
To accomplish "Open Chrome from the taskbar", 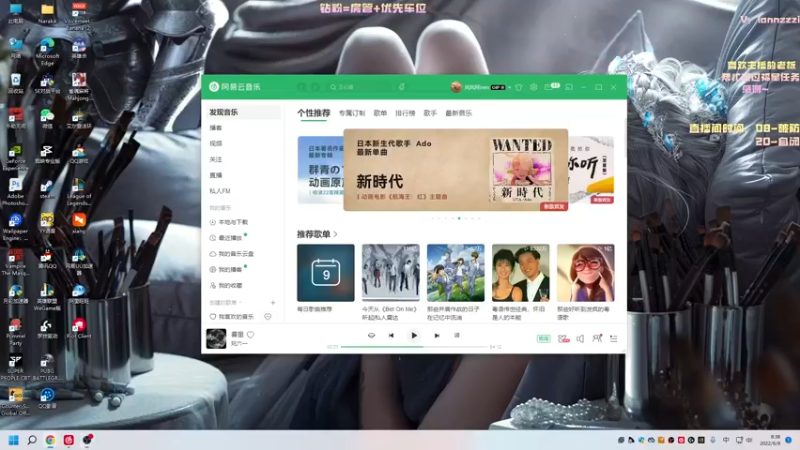I will (x=50, y=440).
